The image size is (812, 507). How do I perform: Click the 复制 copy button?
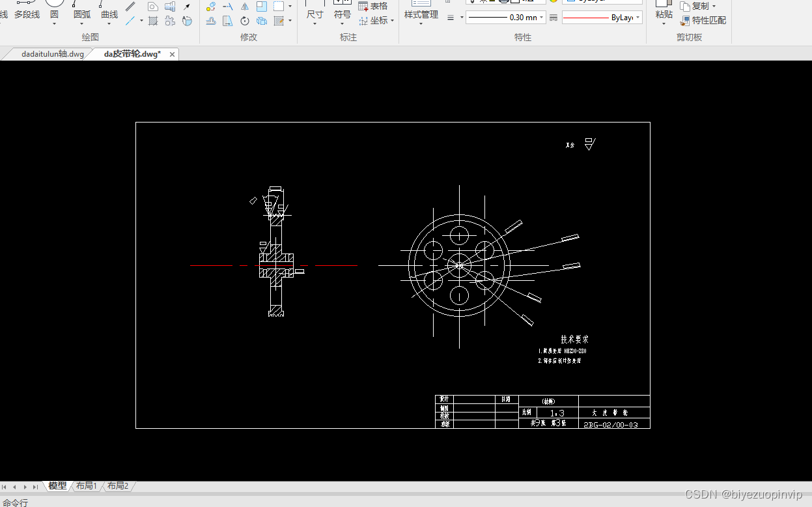pos(695,7)
